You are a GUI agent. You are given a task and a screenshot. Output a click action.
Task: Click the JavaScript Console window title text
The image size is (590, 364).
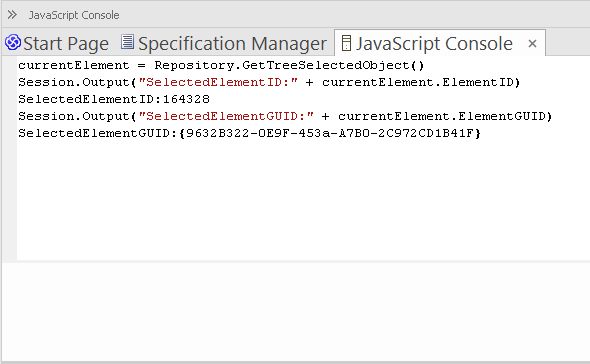[x=74, y=15]
